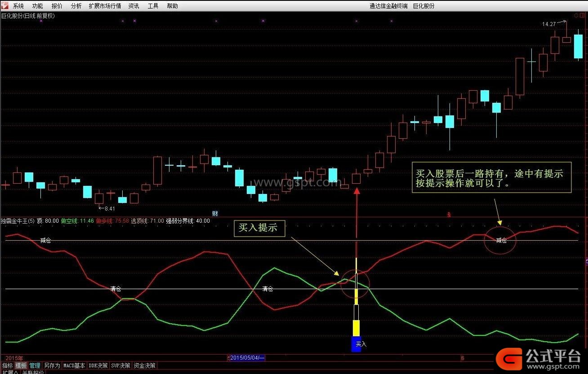Open the 系统 menu

(x=18, y=6)
